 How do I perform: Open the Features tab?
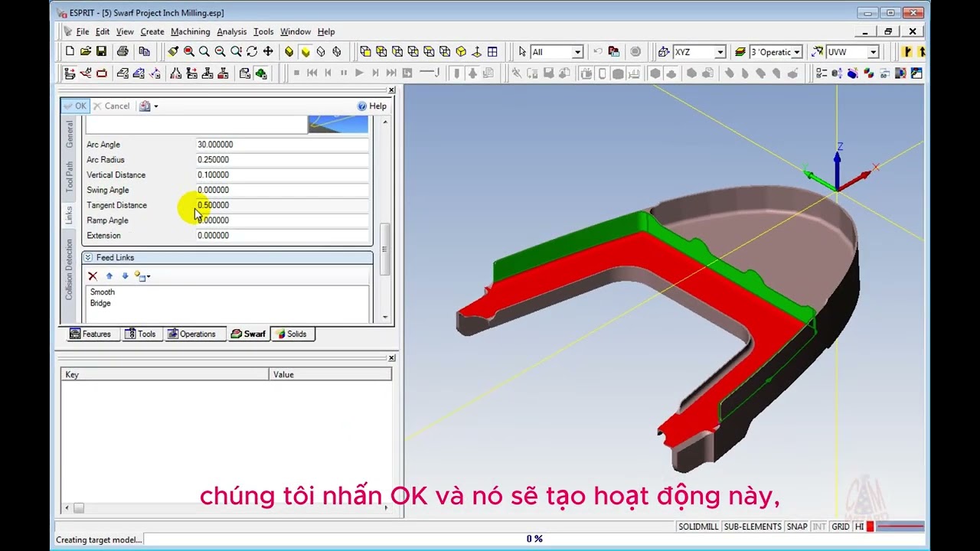coord(90,334)
